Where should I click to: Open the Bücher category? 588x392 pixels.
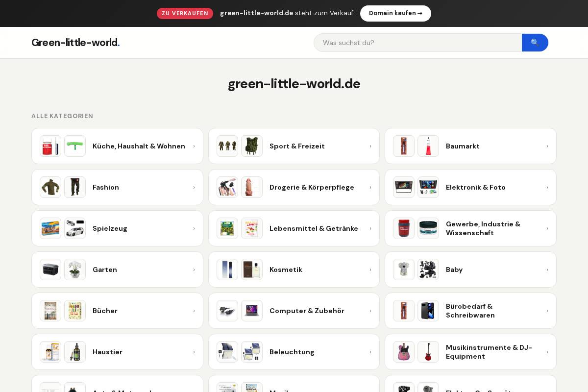(105, 311)
